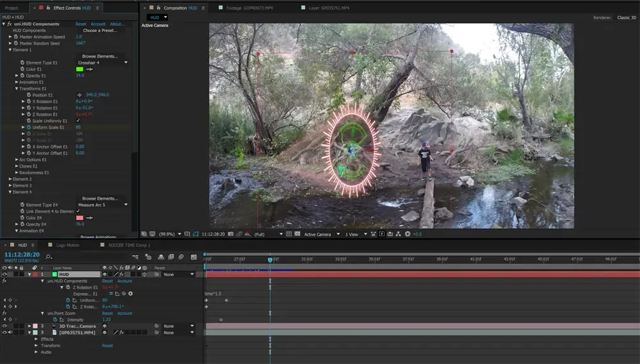Mute audio of GP035751.MP4 layer

[x=10, y=333]
